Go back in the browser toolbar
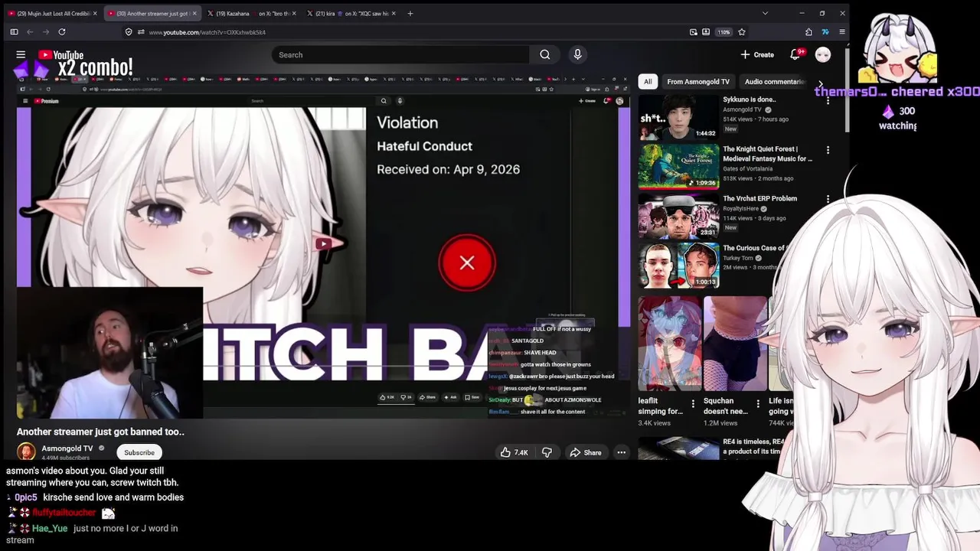 [30, 32]
